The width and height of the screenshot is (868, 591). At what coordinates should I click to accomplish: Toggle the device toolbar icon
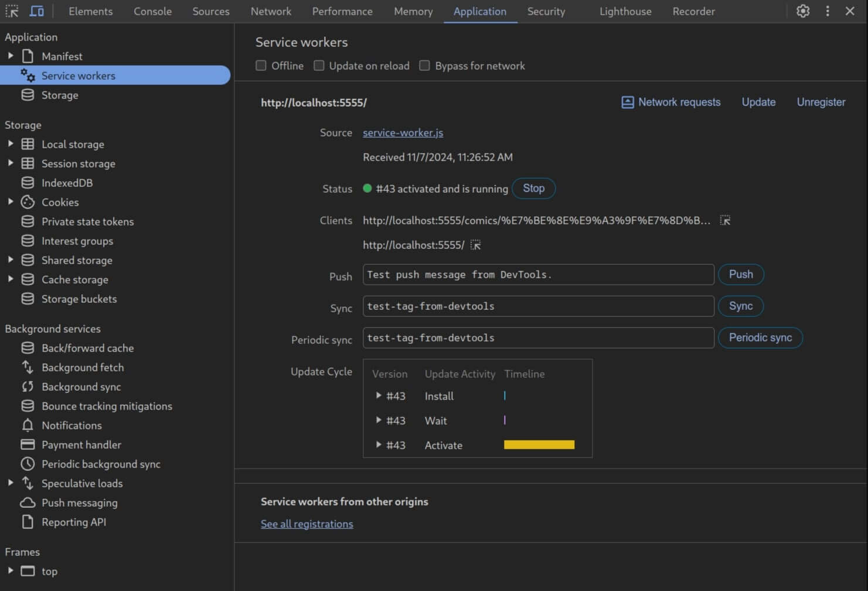[x=37, y=11]
